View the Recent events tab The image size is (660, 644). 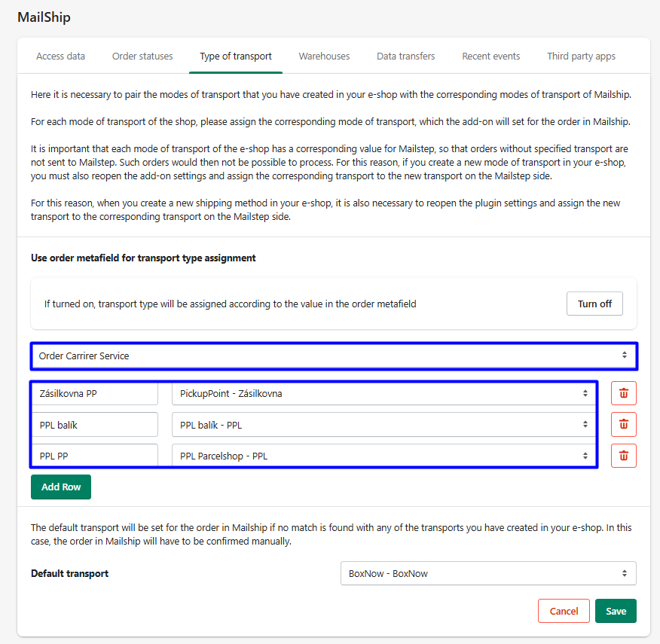(490, 56)
